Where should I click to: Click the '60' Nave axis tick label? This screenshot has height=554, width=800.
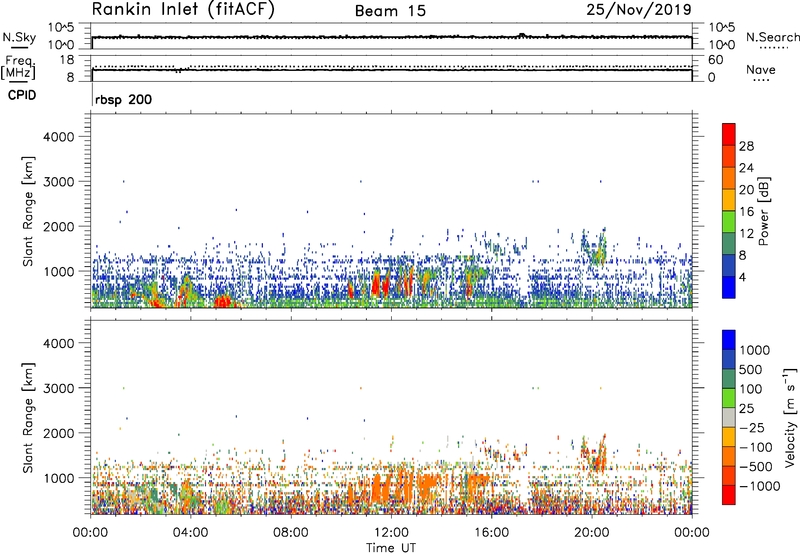715,60
